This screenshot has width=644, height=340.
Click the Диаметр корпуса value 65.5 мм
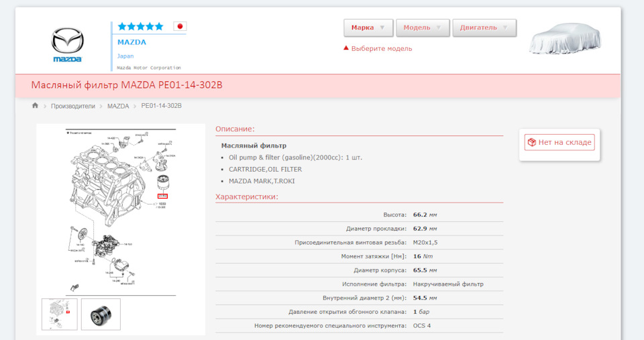(425, 270)
